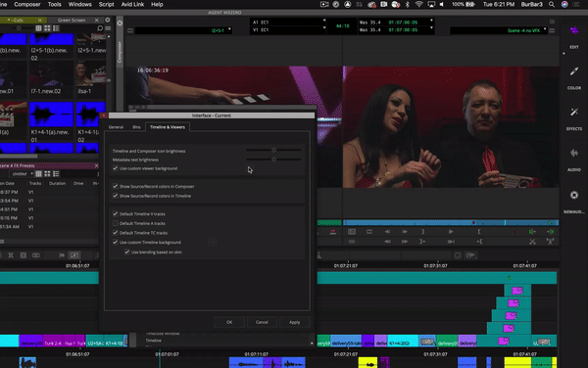Open bin hamburger fast menu
The height and width of the screenshot is (368, 588).
click(108, 28)
